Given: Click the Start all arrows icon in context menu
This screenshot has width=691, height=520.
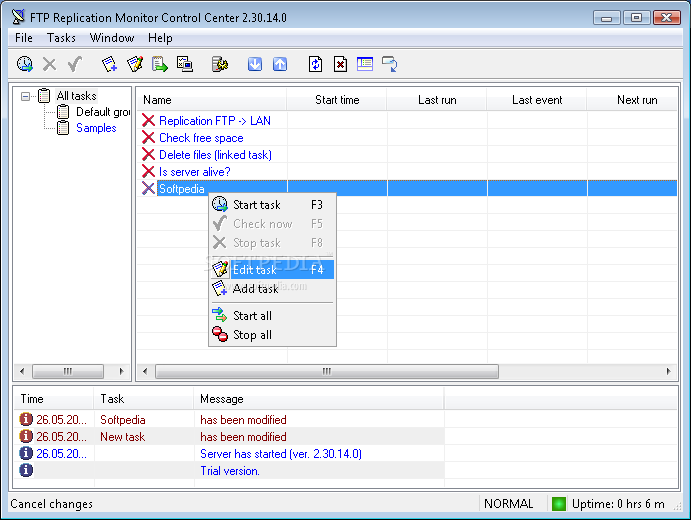Looking at the screenshot, I should [219, 315].
